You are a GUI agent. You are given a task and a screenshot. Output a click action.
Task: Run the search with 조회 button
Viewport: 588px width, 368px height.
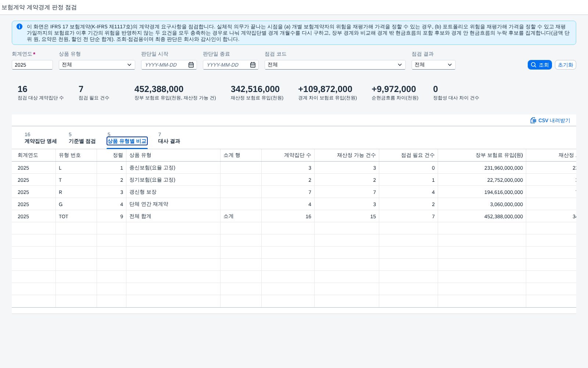pyautogui.click(x=539, y=65)
